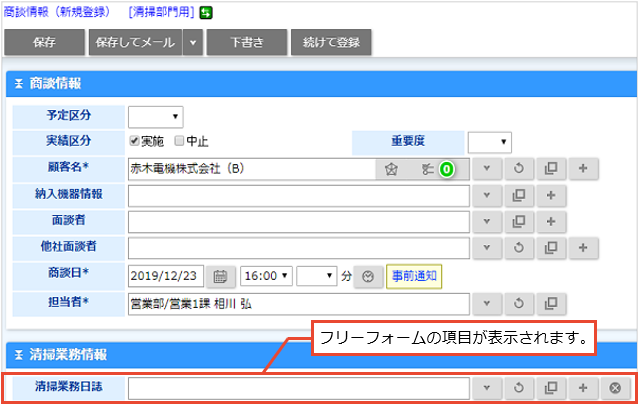Click the 面談者 input field
The width and height of the screenshot is (640, 405).
coord(299,222)
